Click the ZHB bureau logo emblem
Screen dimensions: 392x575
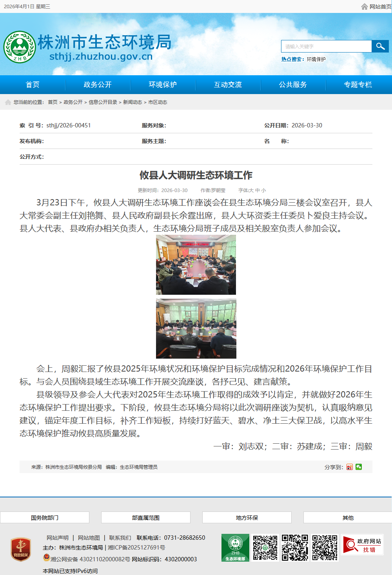tap(20, 47)
